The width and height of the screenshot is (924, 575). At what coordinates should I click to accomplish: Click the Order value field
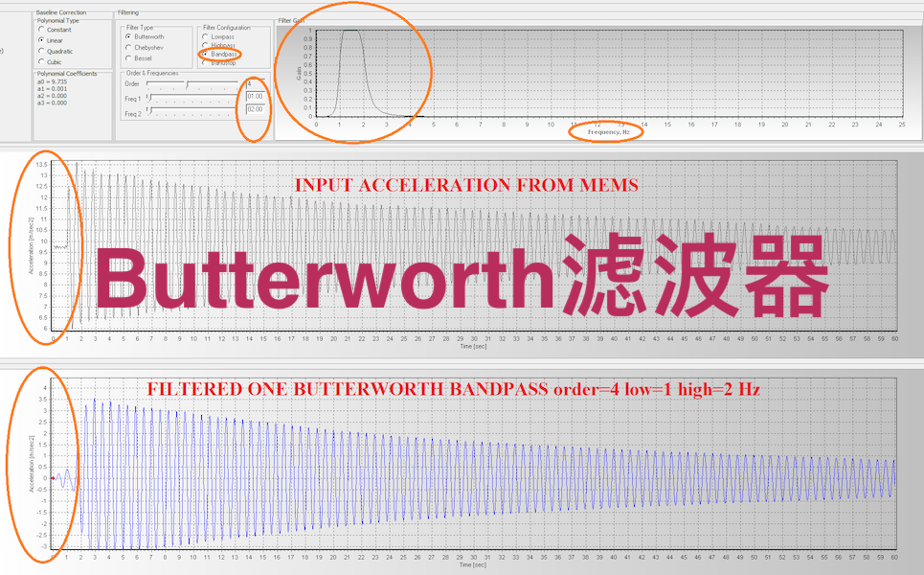pos(255,84)
